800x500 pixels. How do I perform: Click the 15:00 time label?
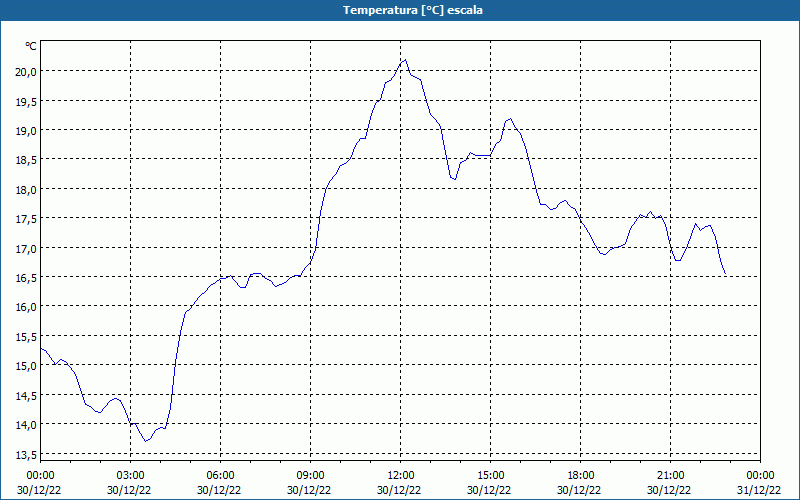491,476
